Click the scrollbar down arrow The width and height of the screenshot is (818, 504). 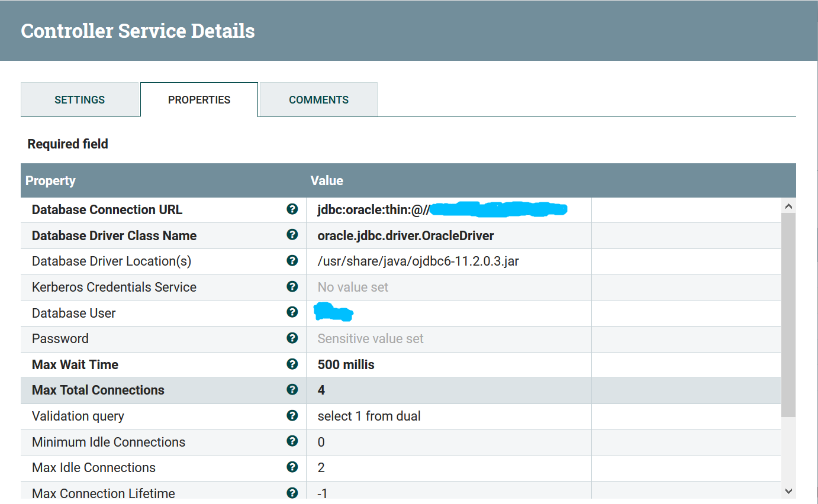(x=788, y=490)
